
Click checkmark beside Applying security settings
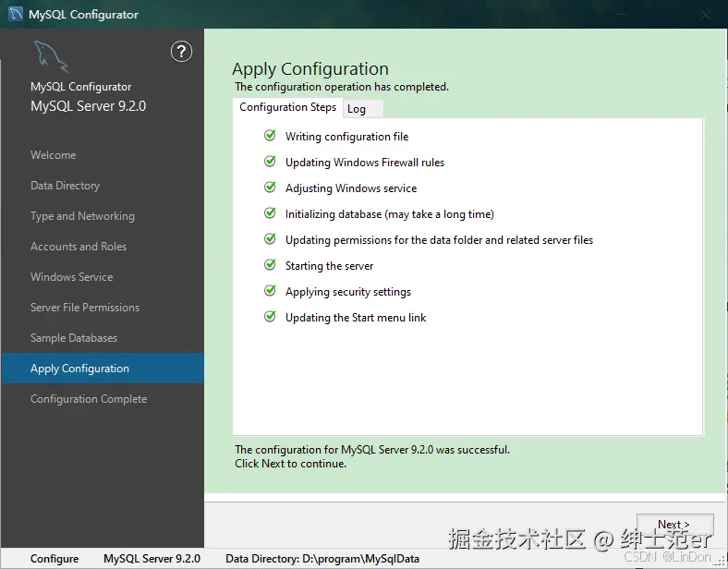(270, 291)
